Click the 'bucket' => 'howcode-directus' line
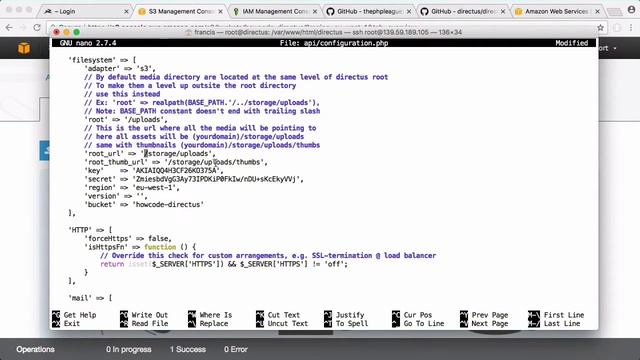Screen dimensions: 640x360 coord(144,204)
